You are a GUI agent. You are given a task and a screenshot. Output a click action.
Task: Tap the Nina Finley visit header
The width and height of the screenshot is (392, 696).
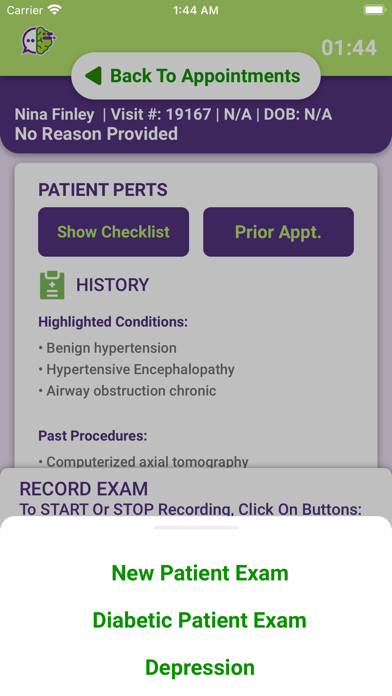tap(173, 115)
